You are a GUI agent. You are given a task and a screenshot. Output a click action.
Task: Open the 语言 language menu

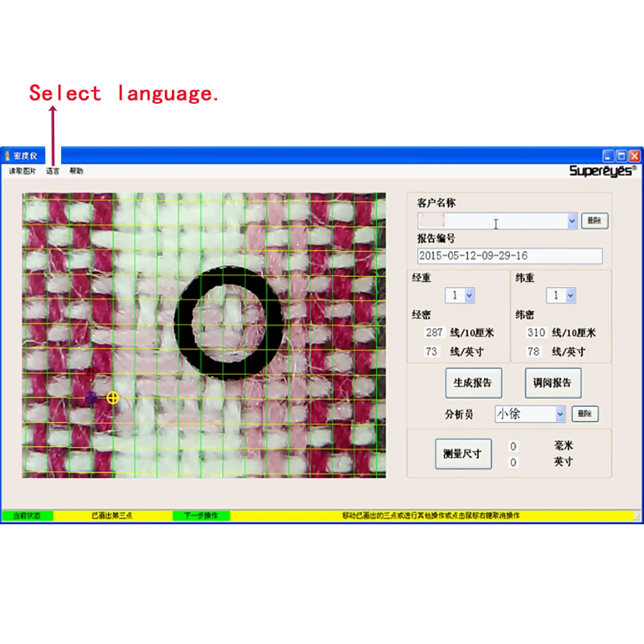click(53, 171)
